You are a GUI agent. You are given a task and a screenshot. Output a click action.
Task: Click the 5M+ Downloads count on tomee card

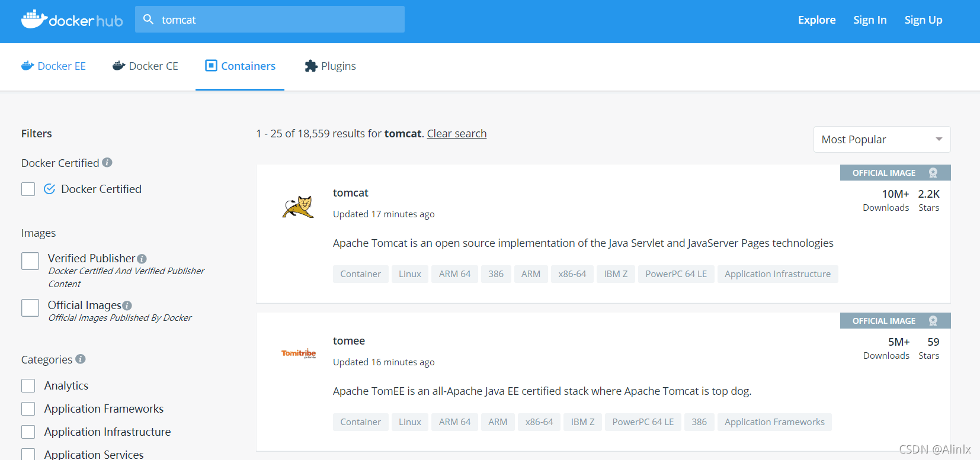coord(886,348)
